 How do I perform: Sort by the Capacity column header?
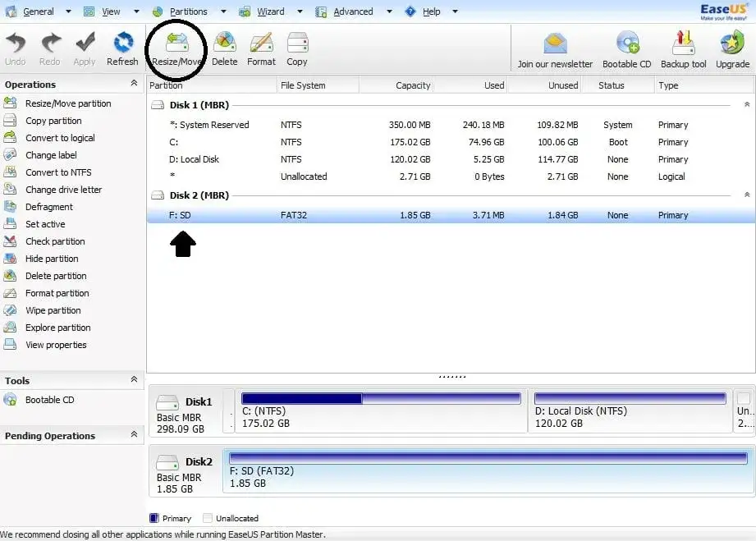click(x=413, y=85)
